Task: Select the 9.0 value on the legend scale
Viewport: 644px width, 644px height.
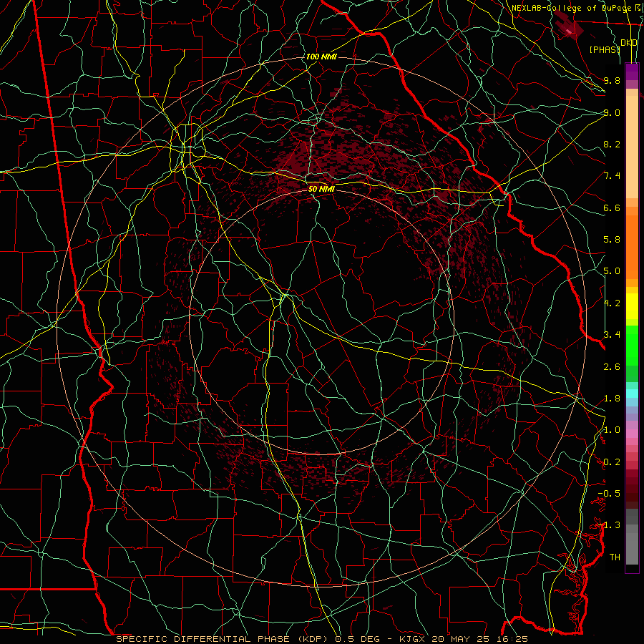Action: tap(612, 112)
